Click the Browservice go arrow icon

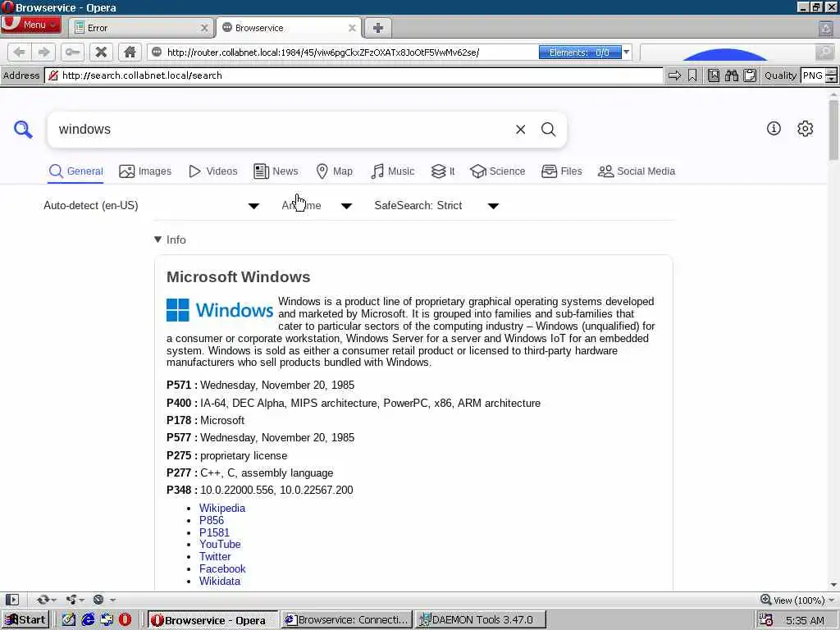coord(674,75)
